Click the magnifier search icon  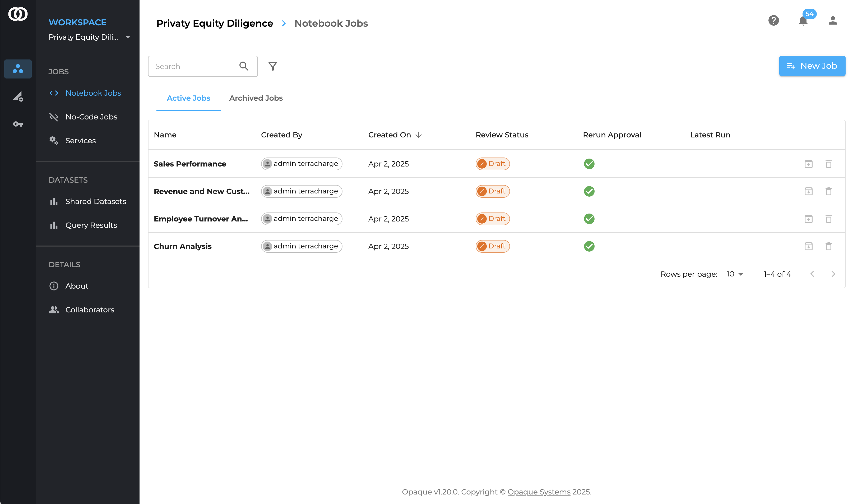(244, 66)
